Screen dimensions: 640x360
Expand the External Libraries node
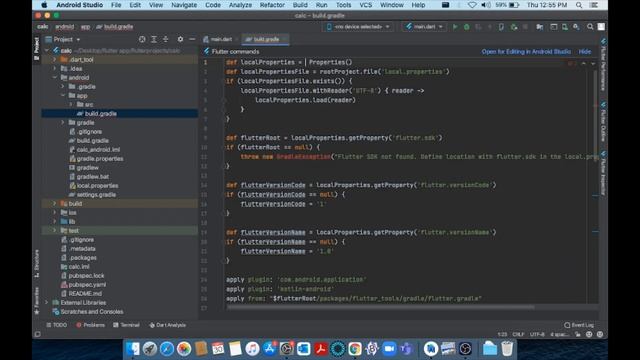(x=47, y=303)
